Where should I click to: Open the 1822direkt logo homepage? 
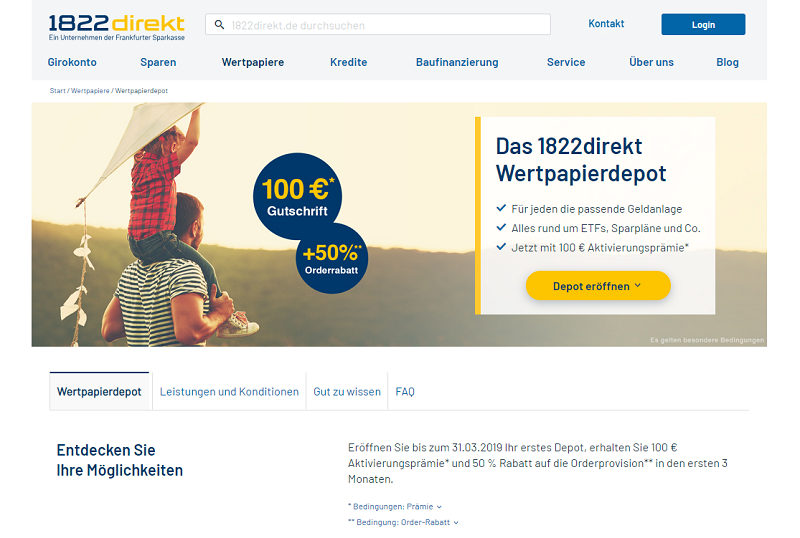tap(117, 28)
